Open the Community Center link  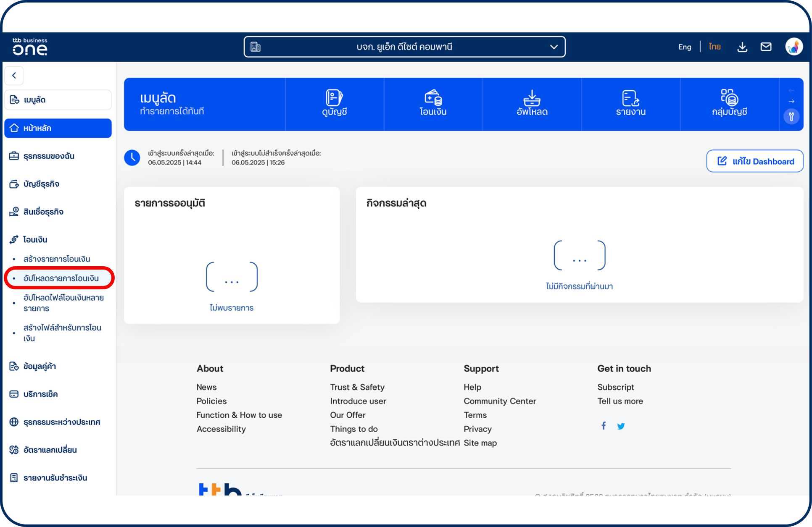[x=500, y=401]
